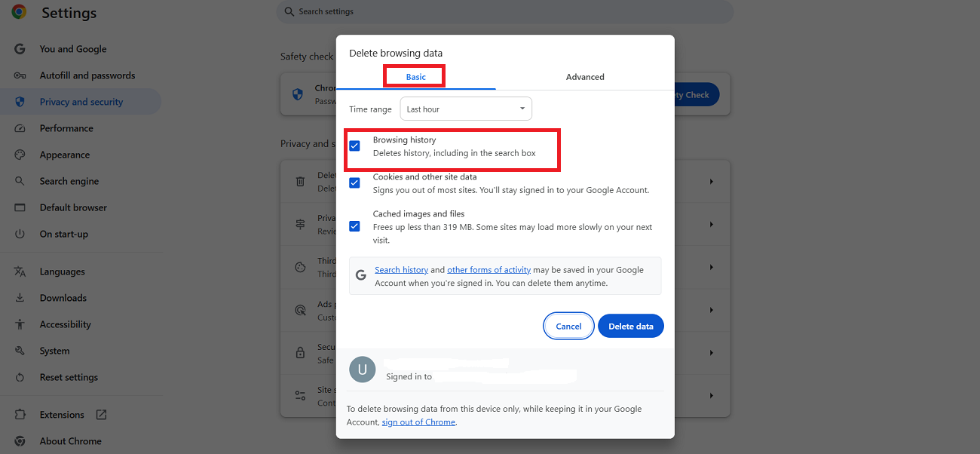Click the Google G icon in info box

[361, 275]
